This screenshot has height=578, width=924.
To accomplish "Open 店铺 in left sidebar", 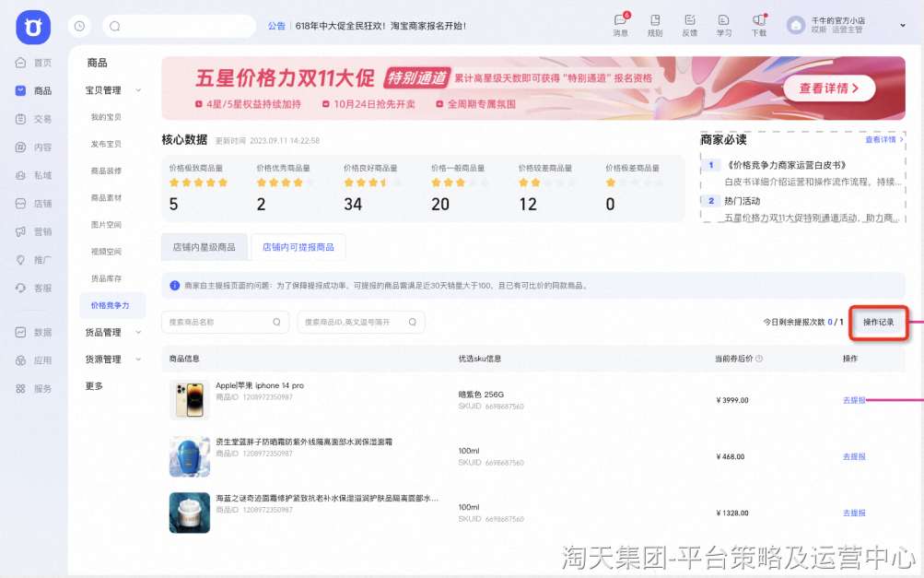I will 34,204.
